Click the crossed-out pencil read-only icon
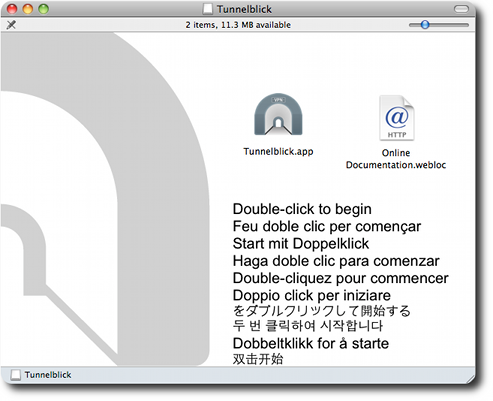The image size is (493, 401). point(11,25)
